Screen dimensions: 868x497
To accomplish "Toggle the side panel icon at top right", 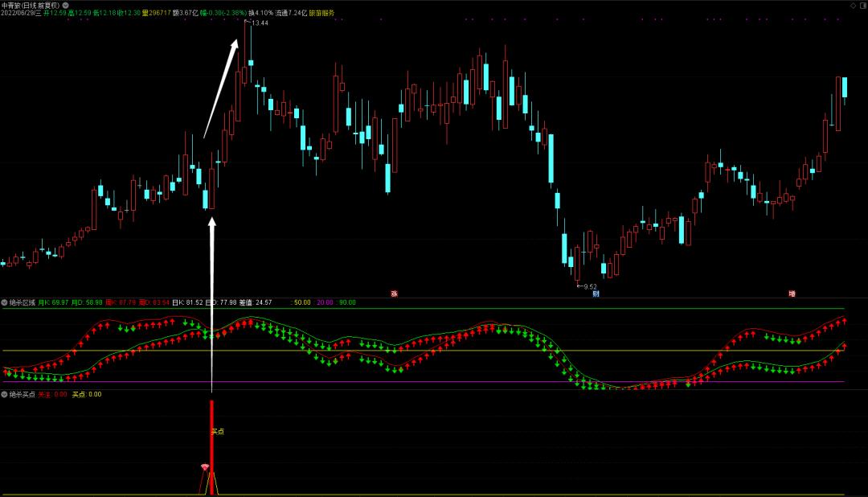I will (862, 6).
